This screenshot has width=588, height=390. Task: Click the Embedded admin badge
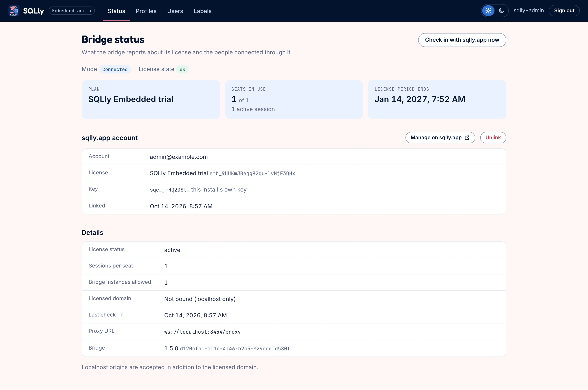click(72, 11)
